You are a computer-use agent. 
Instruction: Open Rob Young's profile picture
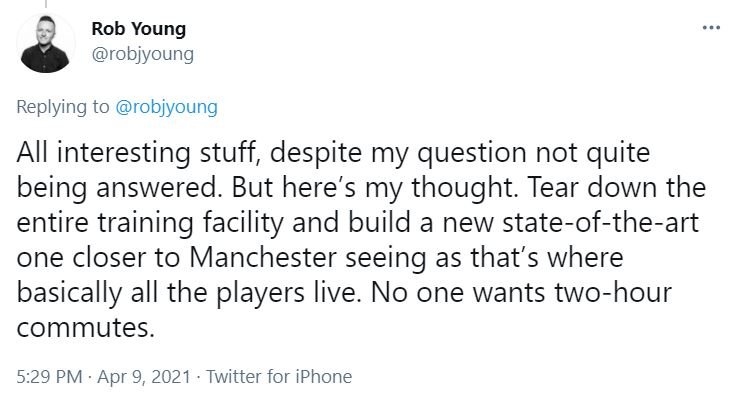[x=46, y=43]
